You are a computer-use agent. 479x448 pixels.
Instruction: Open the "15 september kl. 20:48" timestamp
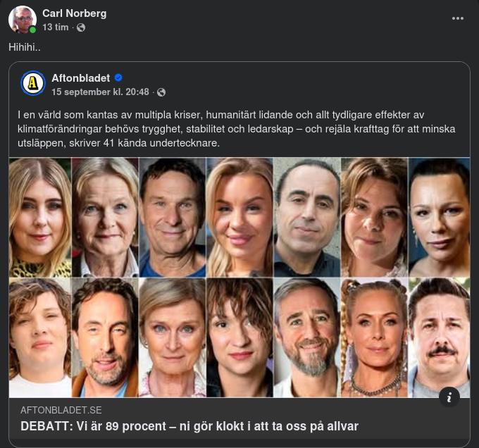pos(100,92)
